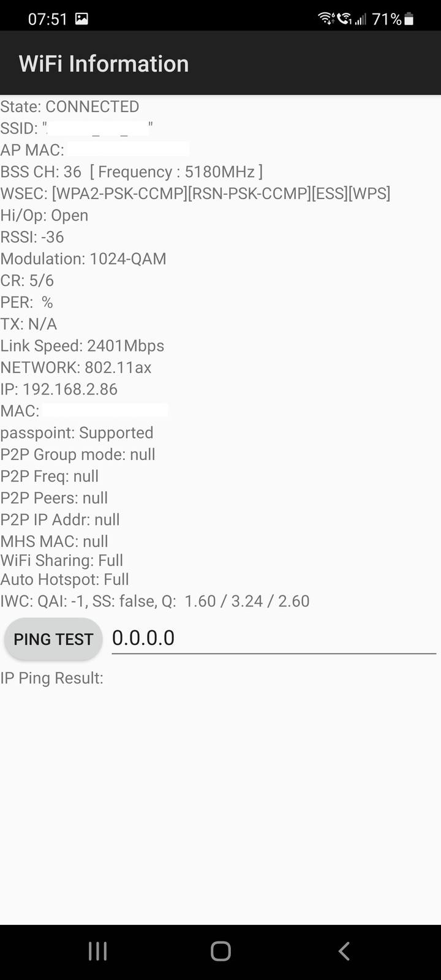This screenshot has width=441, height=980.
Task: Open Android recent apps navigation icon
Action: tap(98, 951)
